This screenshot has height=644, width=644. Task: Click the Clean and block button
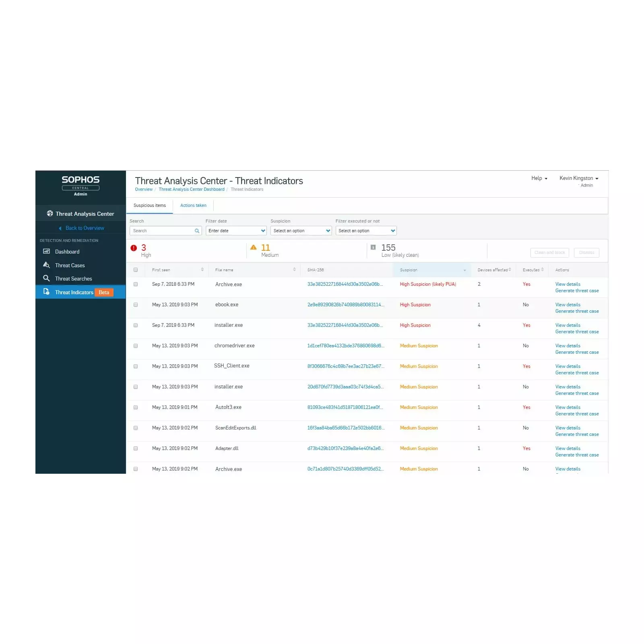[x=549, y=252]
